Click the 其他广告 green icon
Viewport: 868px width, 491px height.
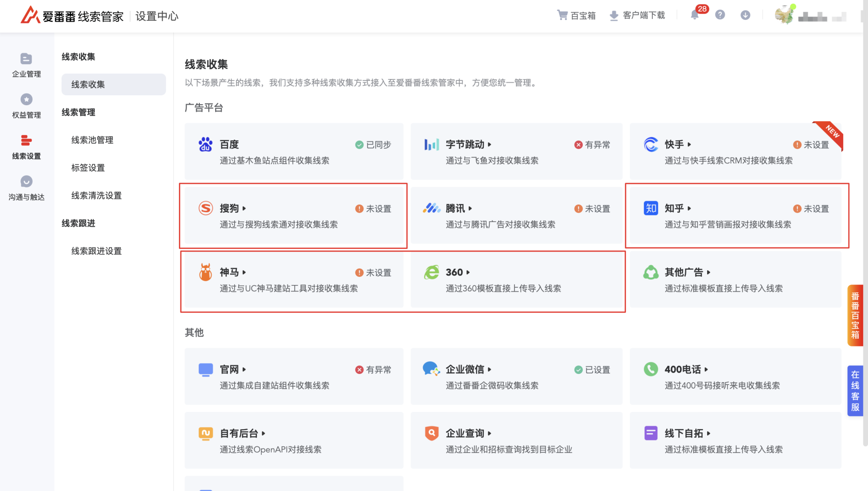click(651, 272)
